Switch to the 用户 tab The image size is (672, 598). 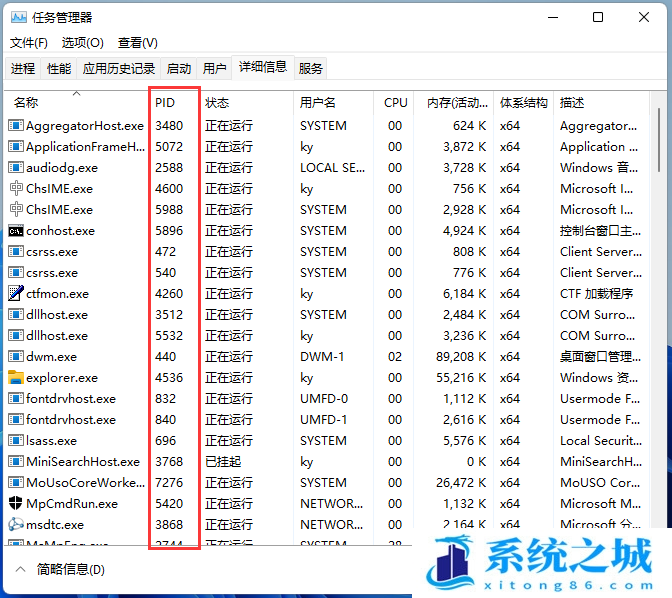(214, 68)
